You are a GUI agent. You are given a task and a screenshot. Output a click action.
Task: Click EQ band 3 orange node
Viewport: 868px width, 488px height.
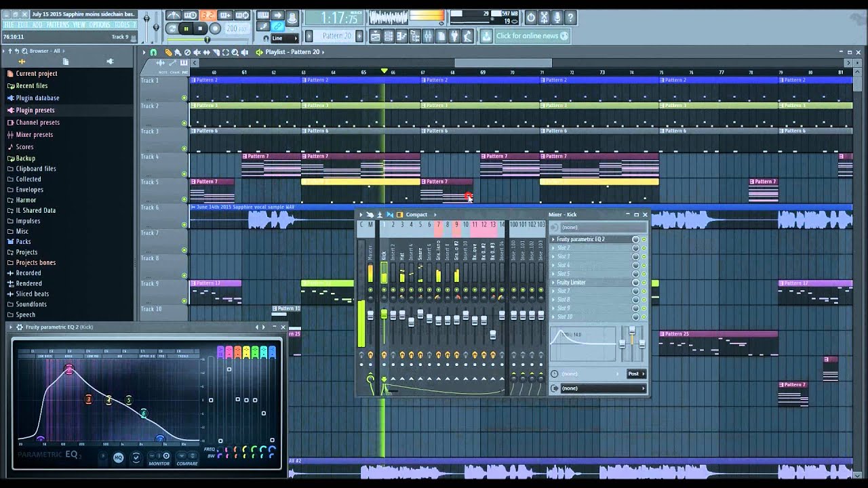[x=88, y=399]
